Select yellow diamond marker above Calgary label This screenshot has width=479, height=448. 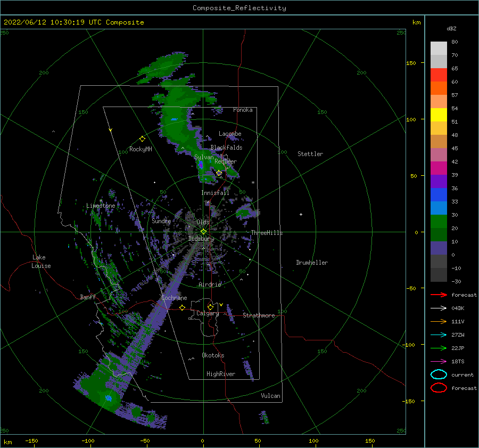tap(210, 307)
